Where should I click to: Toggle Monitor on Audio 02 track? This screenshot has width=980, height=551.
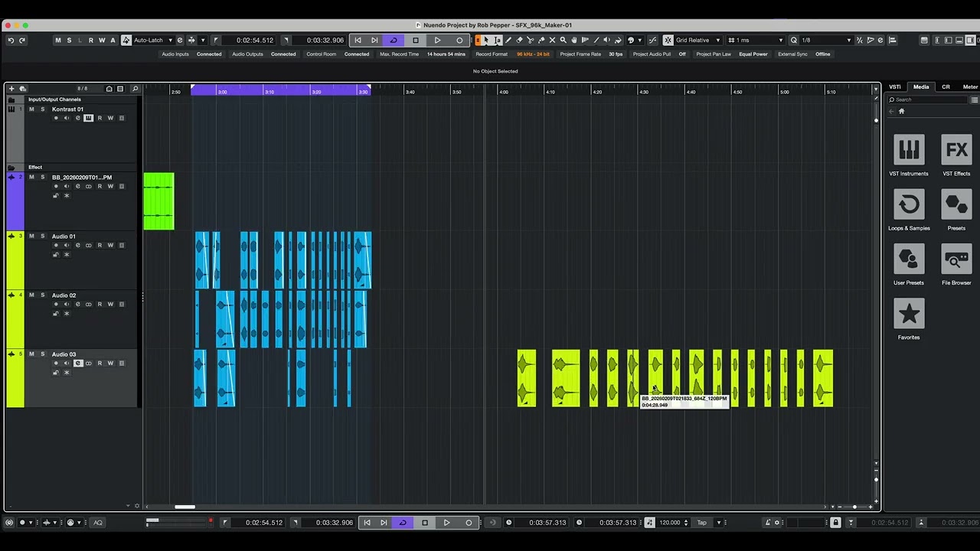[x=66, y=305]
